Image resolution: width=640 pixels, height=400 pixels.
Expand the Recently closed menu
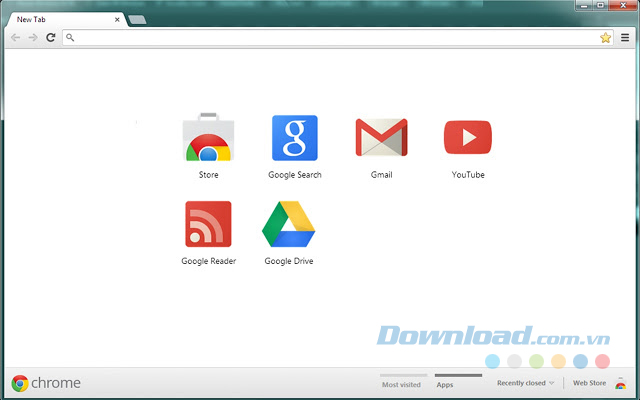point(525,383)
